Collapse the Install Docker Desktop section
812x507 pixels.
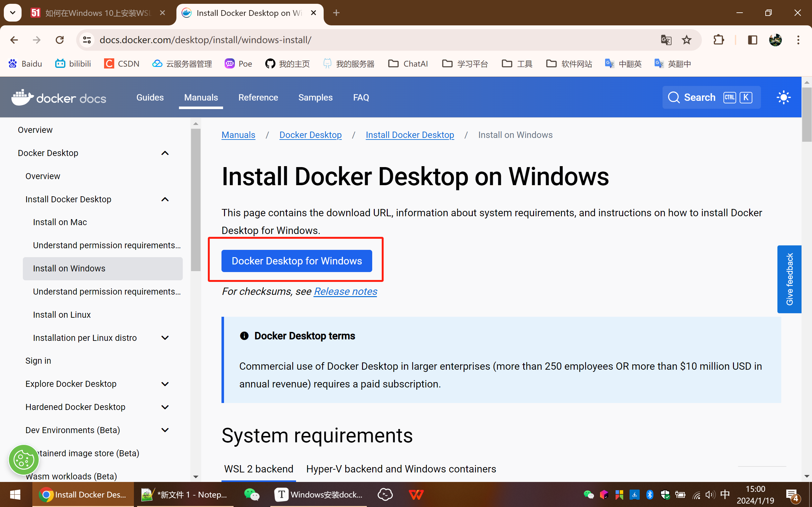[165, 199]
